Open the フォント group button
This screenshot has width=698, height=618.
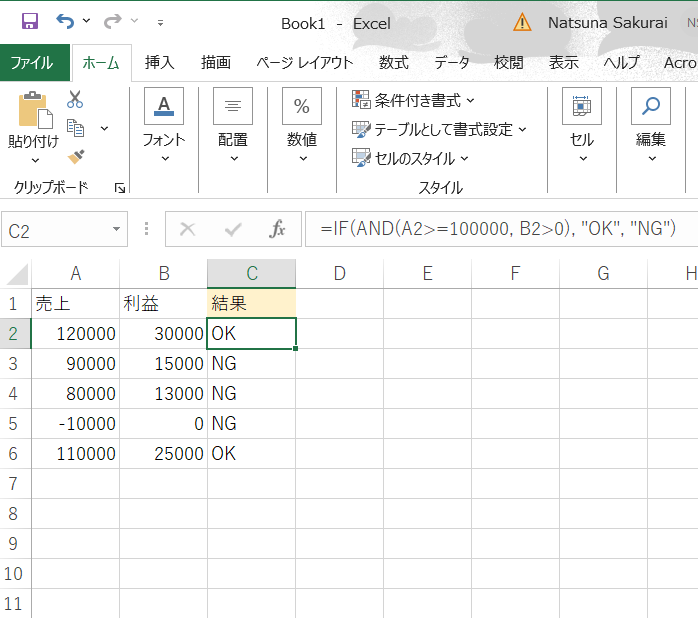164,123
